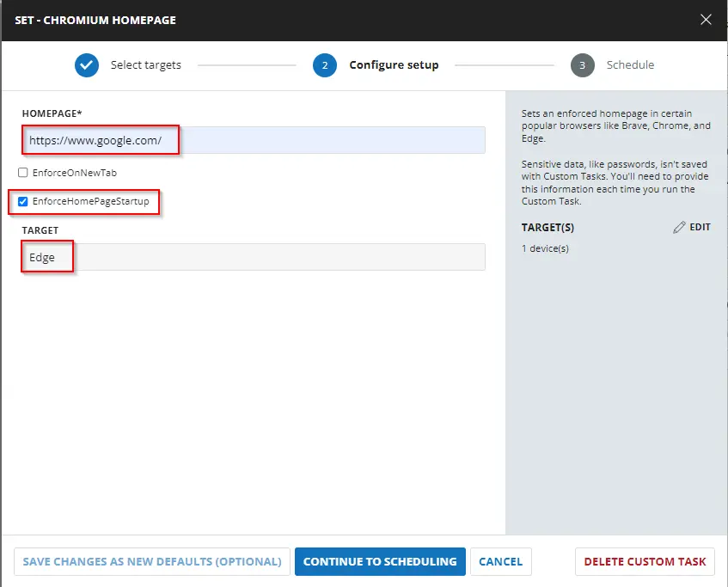Screen dimensions: 728x587
Task: Click the Target field showing Edge
Action: (254, 257)
